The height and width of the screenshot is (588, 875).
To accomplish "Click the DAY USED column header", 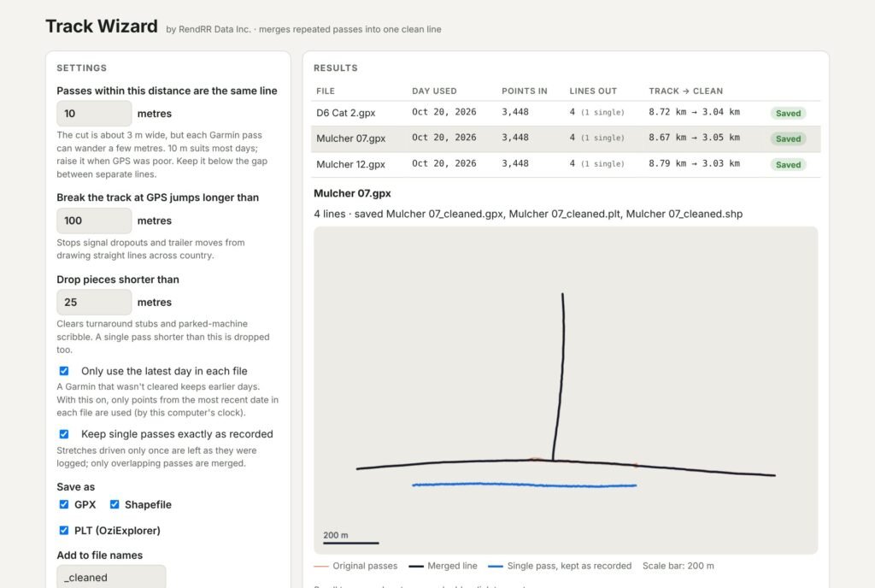I will (x=434, y=91).
